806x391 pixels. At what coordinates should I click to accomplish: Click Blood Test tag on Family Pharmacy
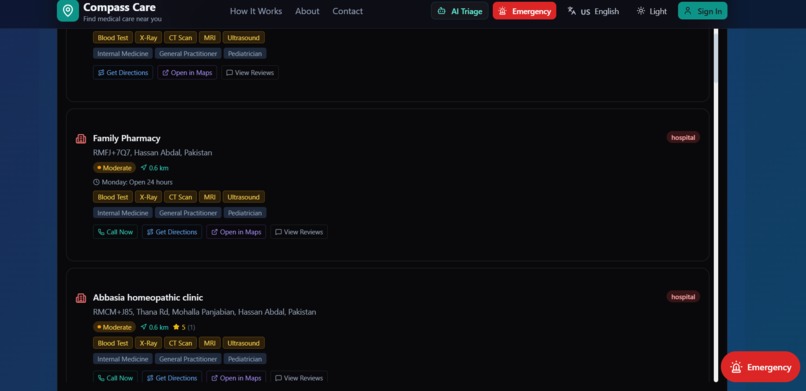[113, 197]
